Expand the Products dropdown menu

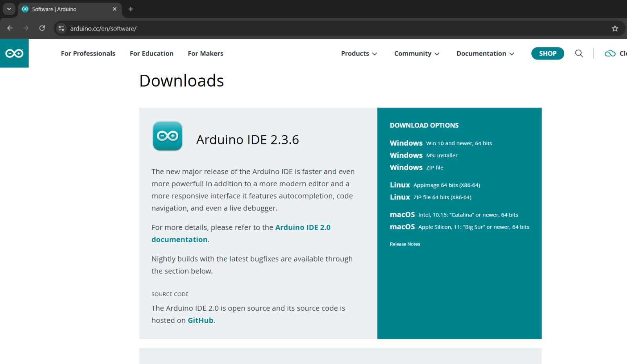pyautogui.click(x=359, y=54)
